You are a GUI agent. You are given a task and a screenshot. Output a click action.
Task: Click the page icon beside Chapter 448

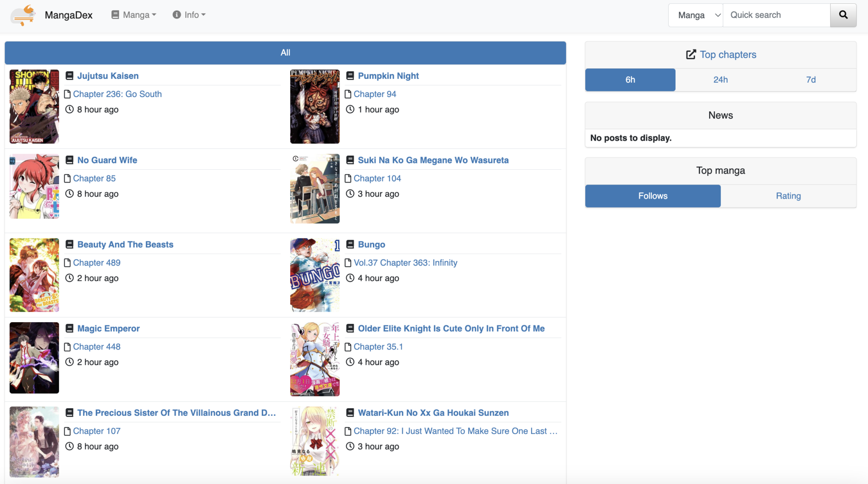pyautogui.click(x=67, y=347)
